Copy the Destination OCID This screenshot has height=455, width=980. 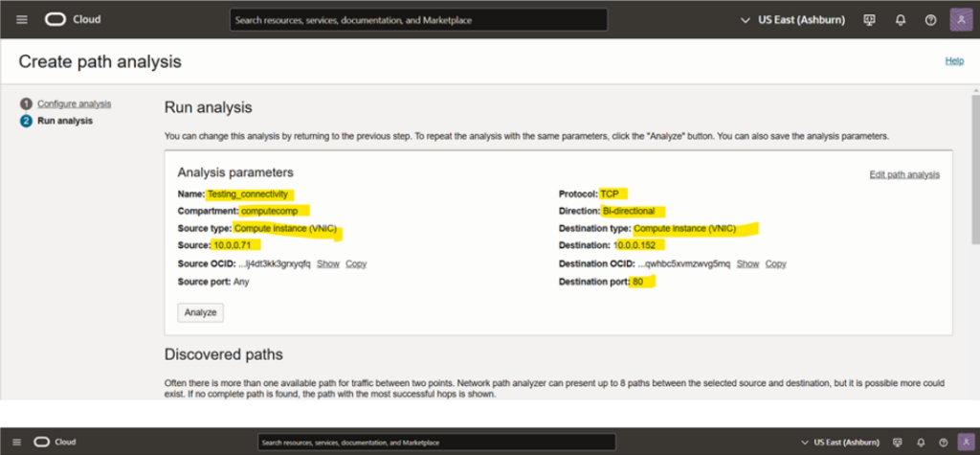(775, 263)
